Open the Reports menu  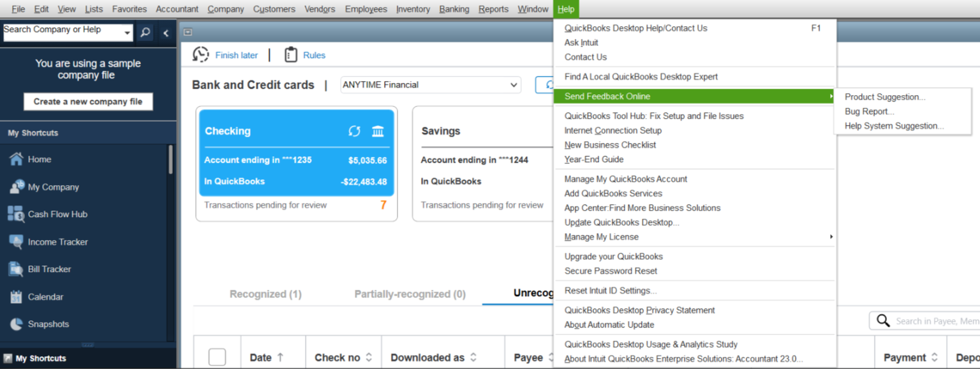[x=494, y=9]
